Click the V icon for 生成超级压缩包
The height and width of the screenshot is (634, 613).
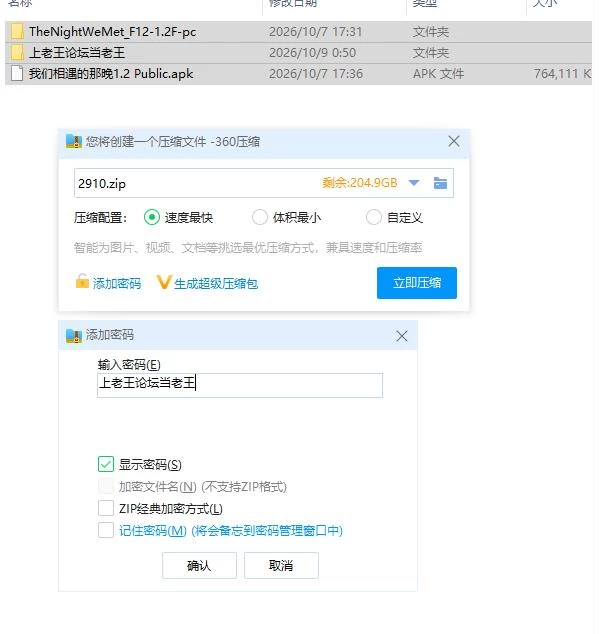164,282
